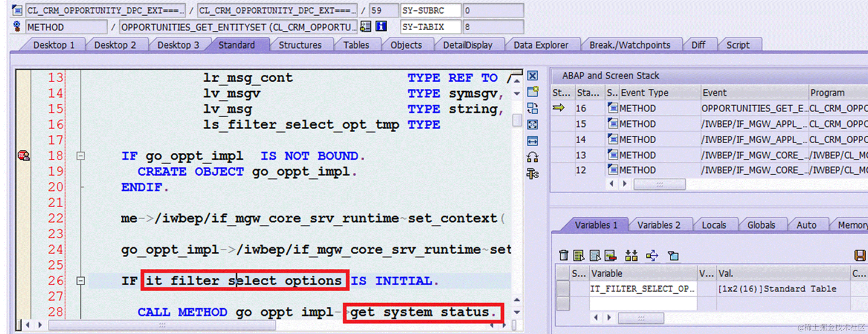The width and height of the screenshot is (868, 334).
Task: Click IT_FILTER_SELECT_OP variable cell
Action: pos(643,289)
